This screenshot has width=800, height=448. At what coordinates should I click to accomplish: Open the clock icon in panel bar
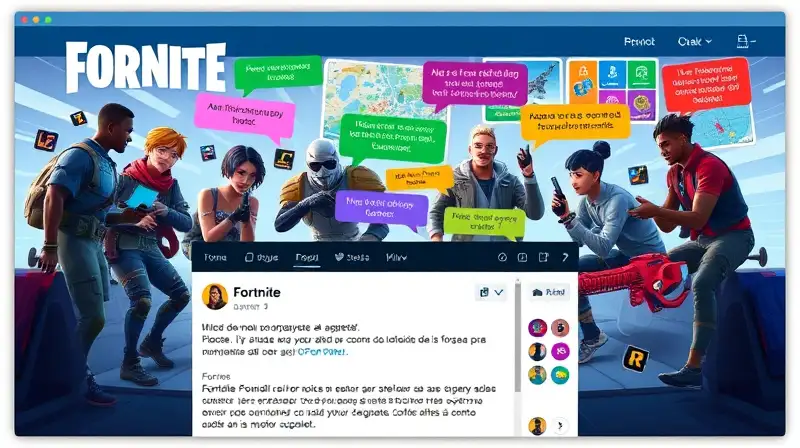tap(502, 257)
